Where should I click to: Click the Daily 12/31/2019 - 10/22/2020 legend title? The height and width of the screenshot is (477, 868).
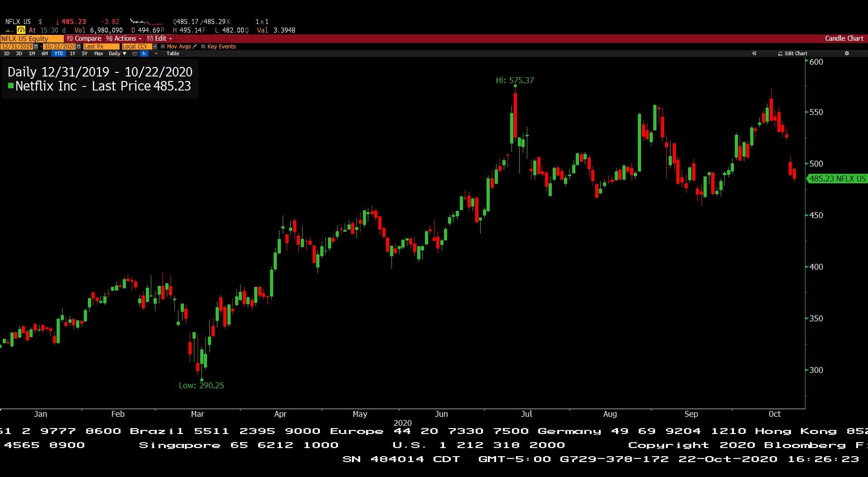[x=100, y=72]
